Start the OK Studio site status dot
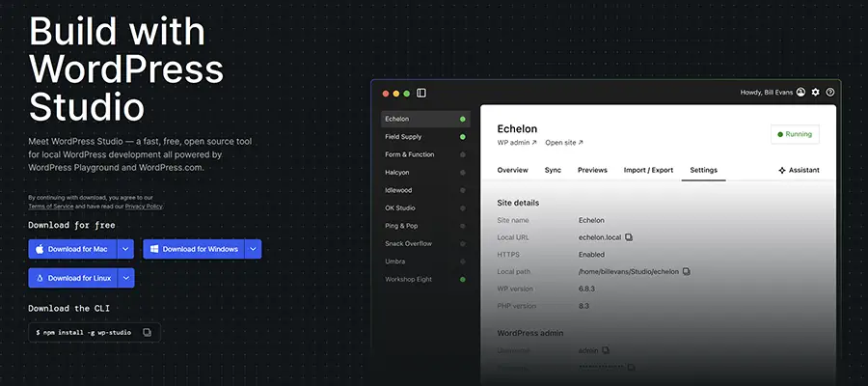Viewport: 868px width, 386px height. (463, 208)
